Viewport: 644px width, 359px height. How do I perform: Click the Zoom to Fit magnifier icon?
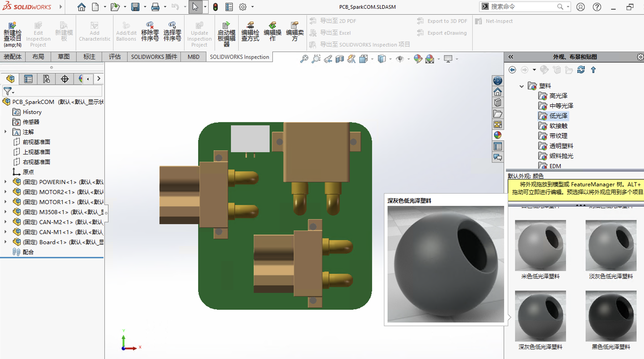coord(304,59)
